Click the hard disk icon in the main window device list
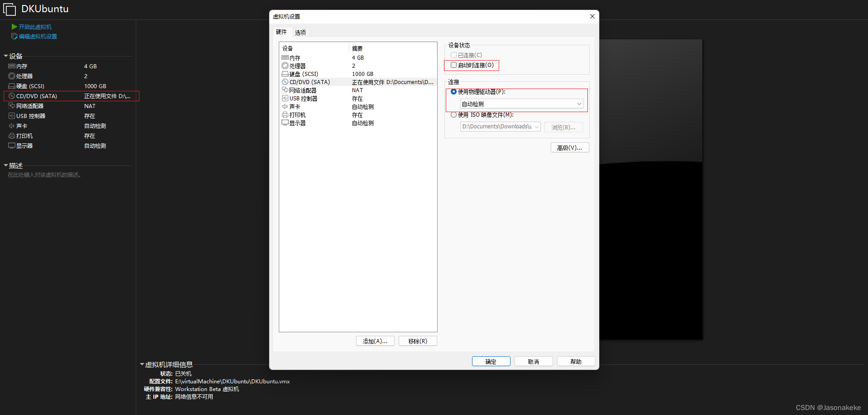This screenshot has height=415, width=868. tap(12, 86)
